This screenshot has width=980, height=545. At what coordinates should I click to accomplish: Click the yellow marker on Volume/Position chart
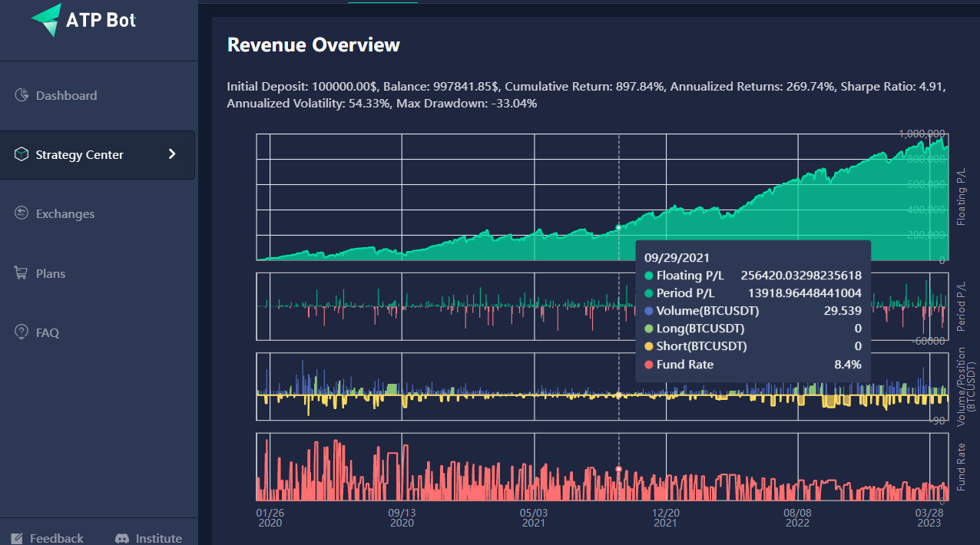[619, 395]
